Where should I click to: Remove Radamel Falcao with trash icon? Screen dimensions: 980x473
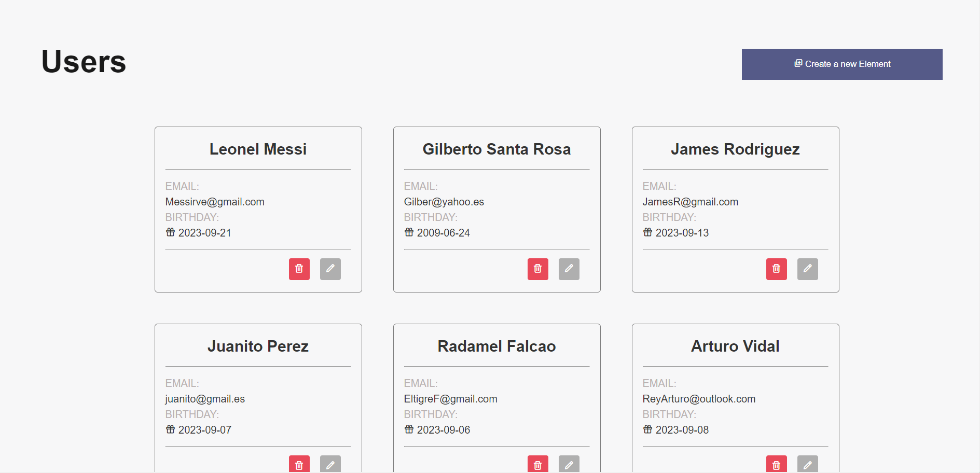pyautogui.click(x=537, y=464)
